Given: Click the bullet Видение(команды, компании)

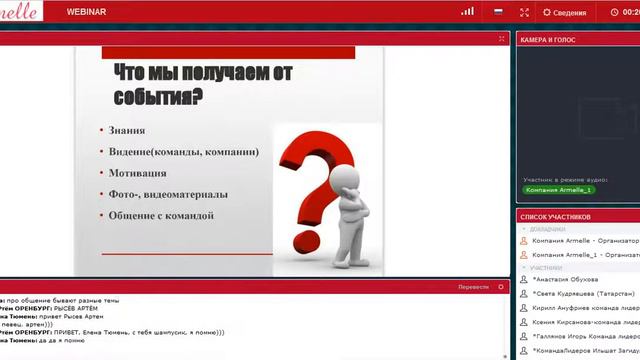Looking at the screenshot, I should point(184,152).
